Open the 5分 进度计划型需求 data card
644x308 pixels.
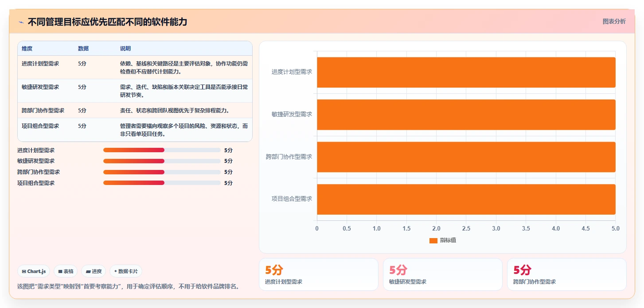(319, 274)
